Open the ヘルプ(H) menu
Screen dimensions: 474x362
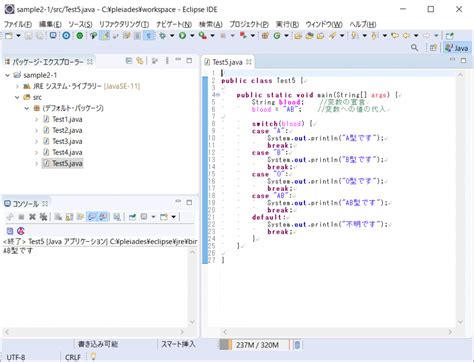pyautogui.click(x=363, y=24)
